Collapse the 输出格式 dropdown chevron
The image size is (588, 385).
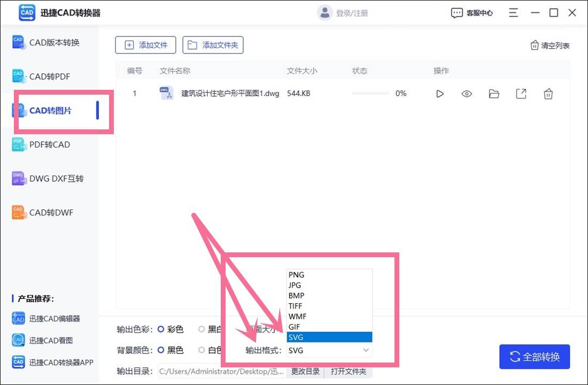coord(366,350)
